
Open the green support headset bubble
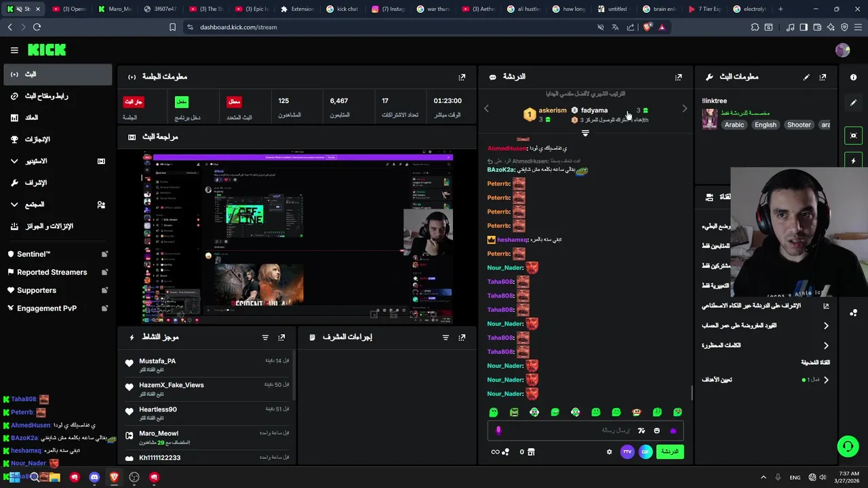point(848,446)
